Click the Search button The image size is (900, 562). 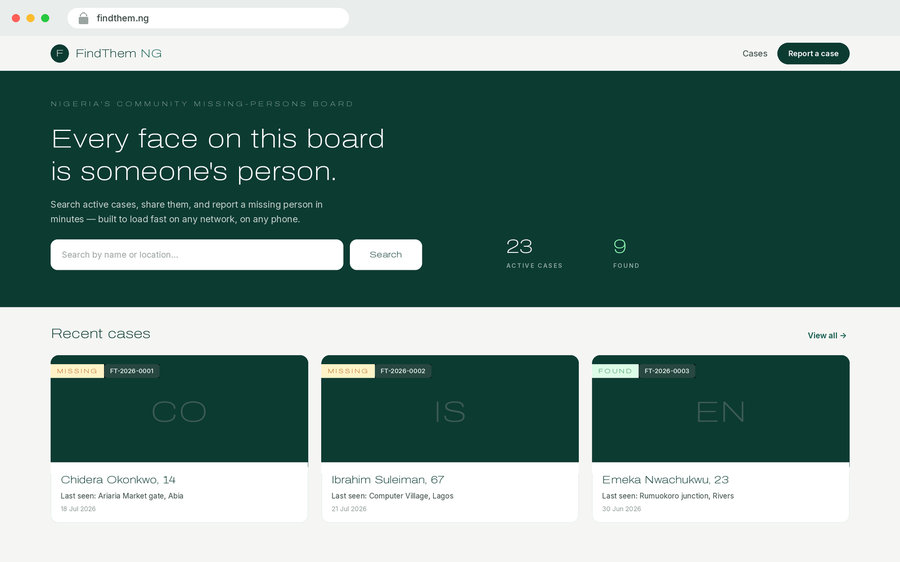pos(386,254)
